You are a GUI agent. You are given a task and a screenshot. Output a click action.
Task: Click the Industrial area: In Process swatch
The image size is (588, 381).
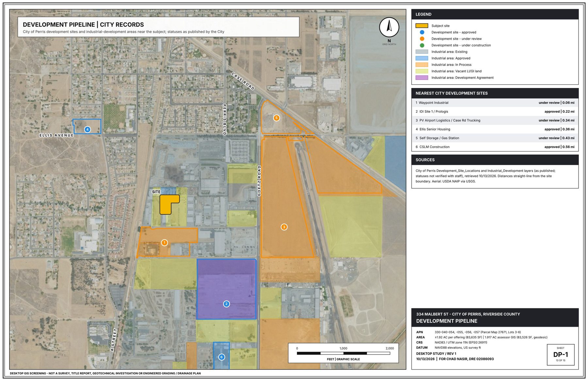coord(422,65)
